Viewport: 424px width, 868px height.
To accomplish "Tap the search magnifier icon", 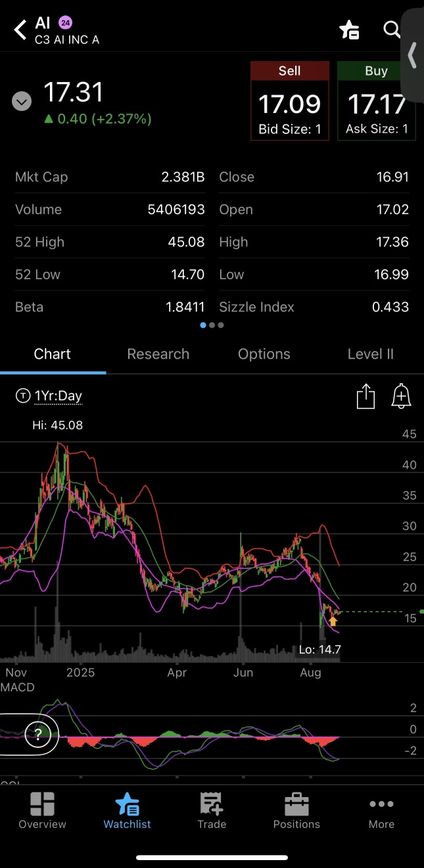I will click(x=392, y=30).
